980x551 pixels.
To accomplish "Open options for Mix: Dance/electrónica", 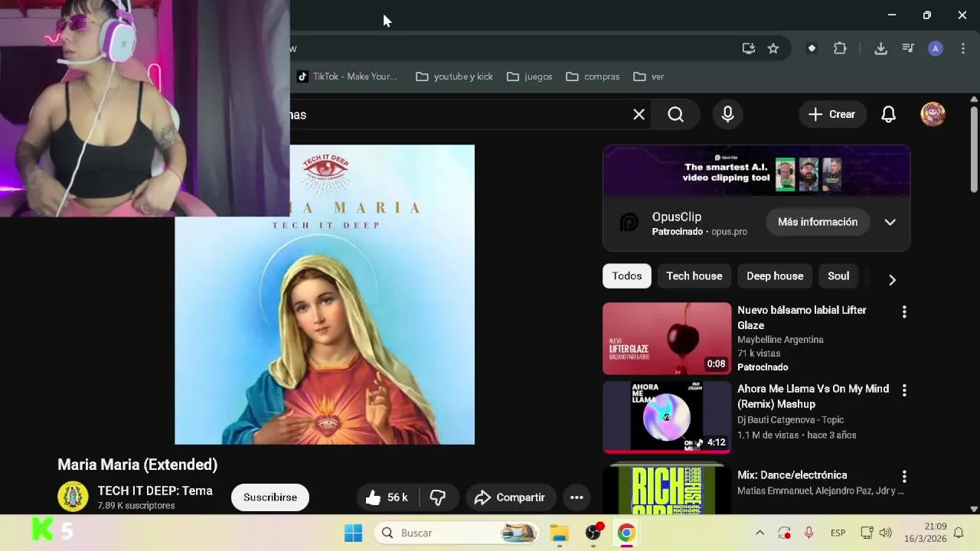I will (x=904, y=477).
